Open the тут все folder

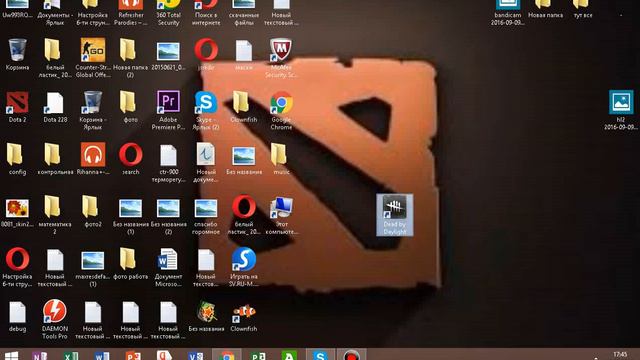coord(582,9)
